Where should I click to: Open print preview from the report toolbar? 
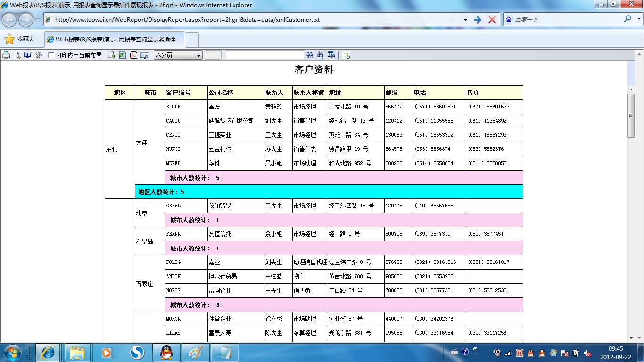coord(17,55)
